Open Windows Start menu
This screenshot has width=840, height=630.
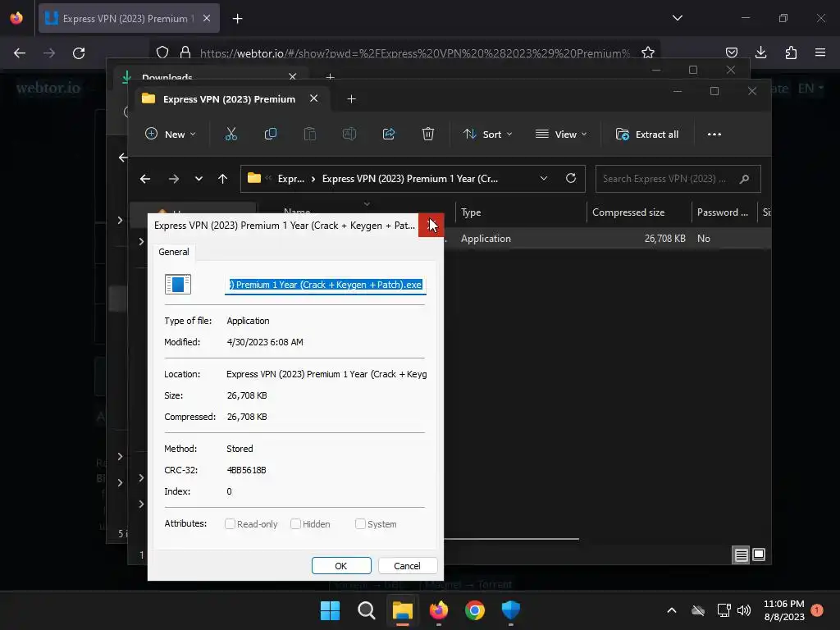tap(330, 610)
